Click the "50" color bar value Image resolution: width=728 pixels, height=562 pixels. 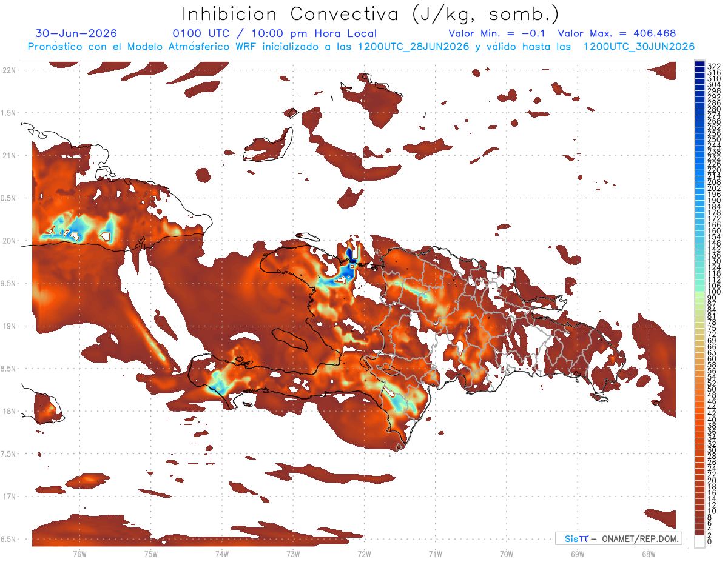(x=712, y=389)
